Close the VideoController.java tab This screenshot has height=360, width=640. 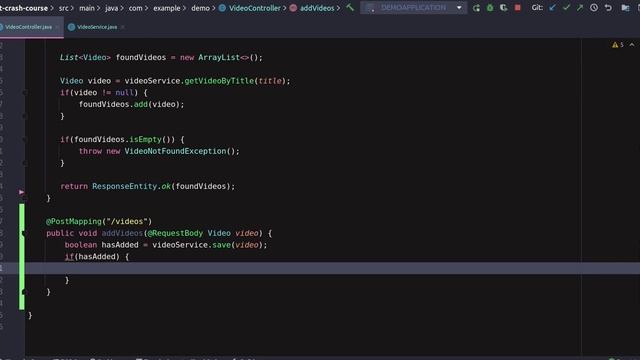(x=57, y=27)
